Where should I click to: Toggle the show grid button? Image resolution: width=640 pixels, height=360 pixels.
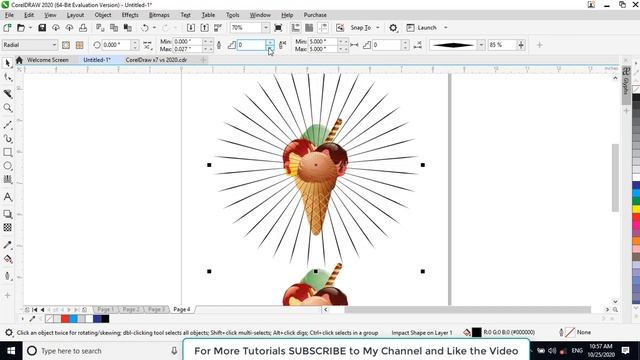pyautogui.click(x=309, y=28)
